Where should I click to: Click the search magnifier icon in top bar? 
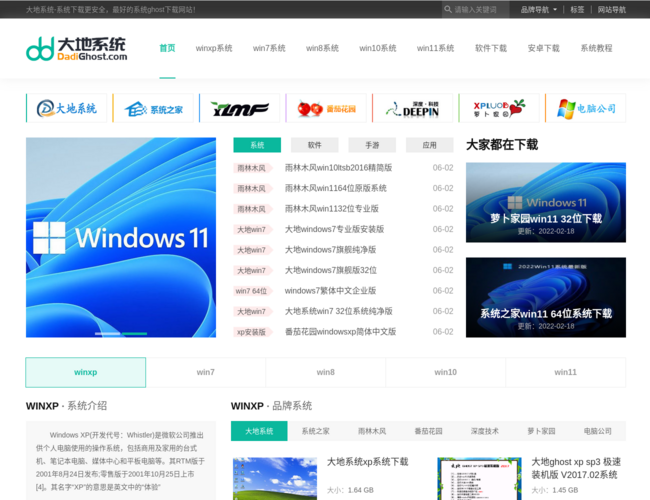coord(448,10)
